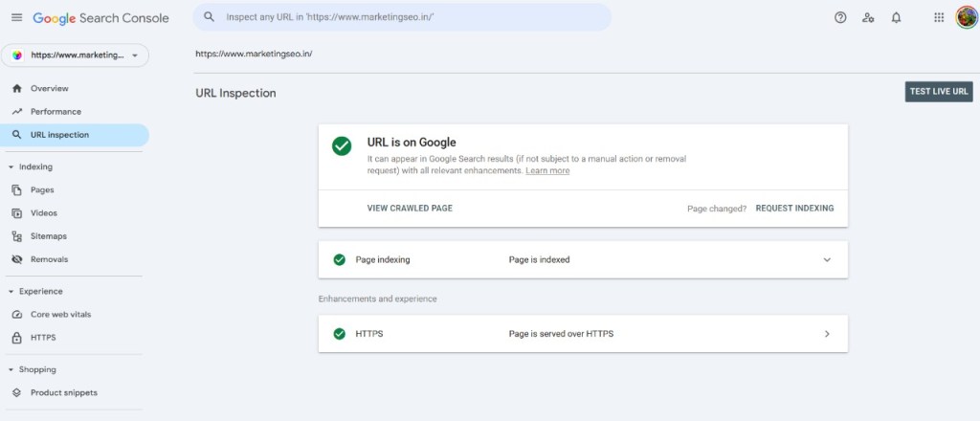
Task: Open the hamburger main menu
Action: pos(17,17)
